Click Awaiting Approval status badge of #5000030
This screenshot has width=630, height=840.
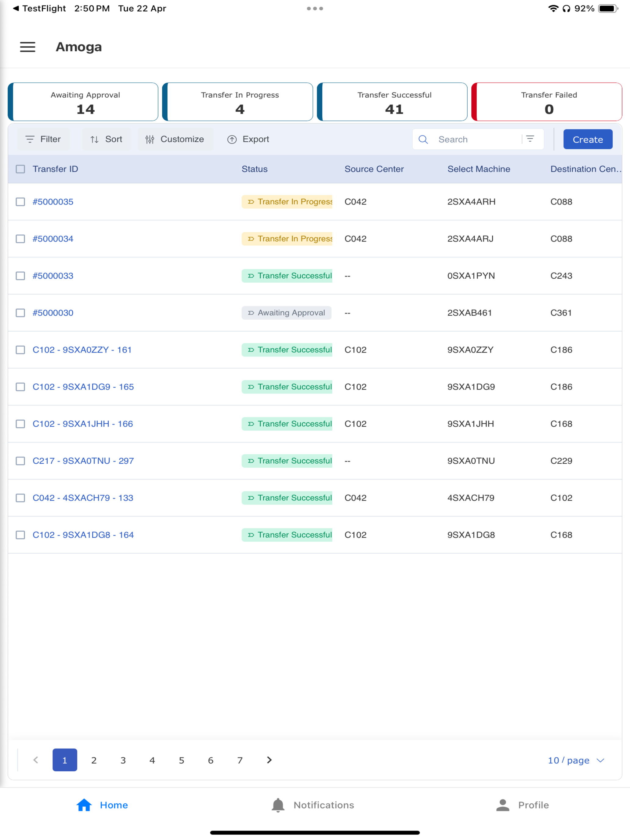tap(287, 313)
